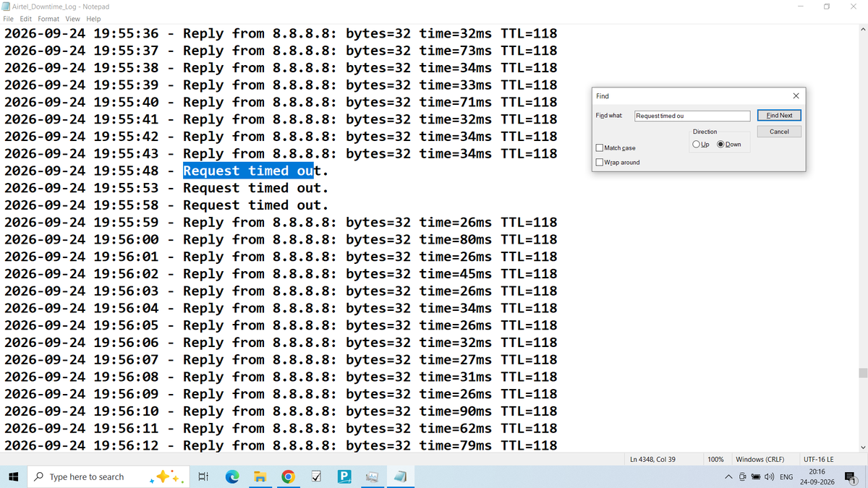Click the 'Windows (CRLF)' status bar entry
Viewport: 868px width, 488px height.
click(x=759, y=459)
